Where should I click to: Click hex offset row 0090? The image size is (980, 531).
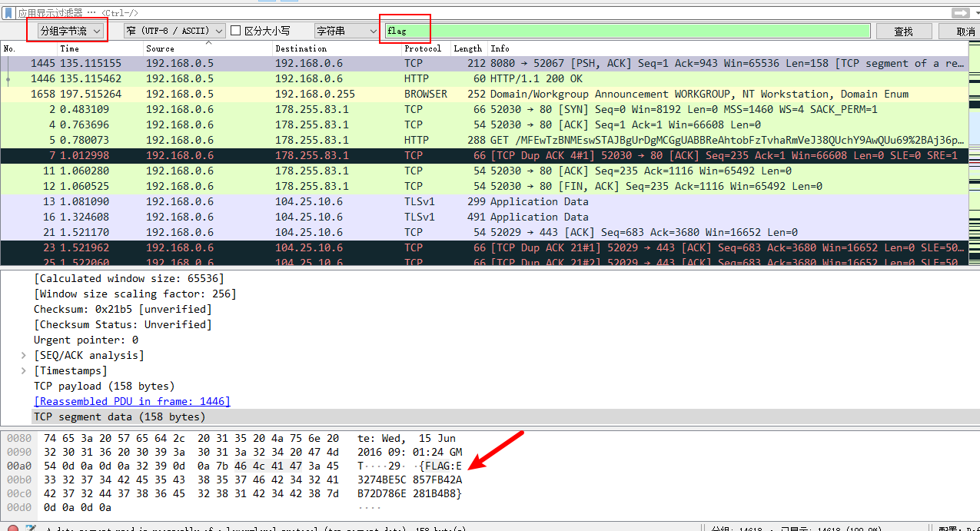click(19, 452)
